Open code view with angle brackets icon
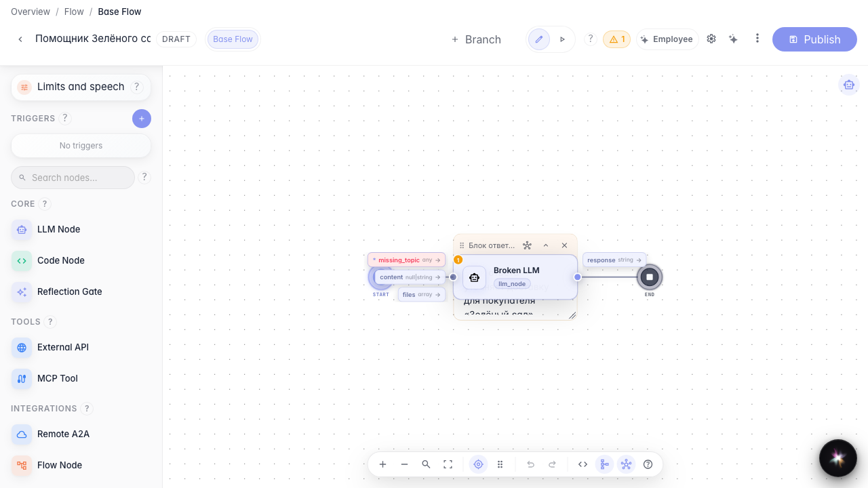This screenshot has height=488, width=868. pos(583,464)
